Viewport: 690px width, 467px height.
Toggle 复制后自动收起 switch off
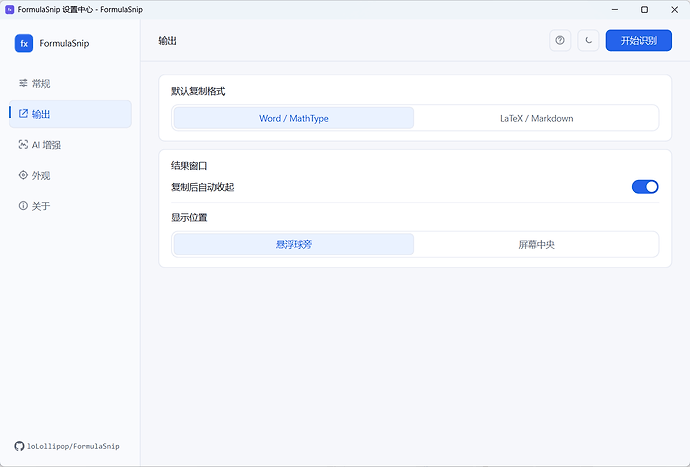click(x=645, y=187)
